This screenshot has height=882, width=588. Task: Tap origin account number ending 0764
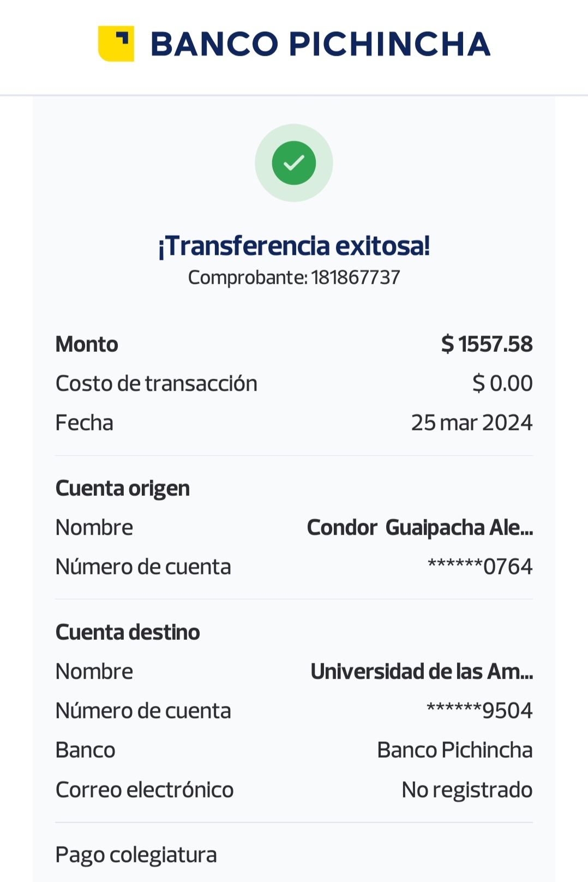pyautogui.click(x=480, y=567)
